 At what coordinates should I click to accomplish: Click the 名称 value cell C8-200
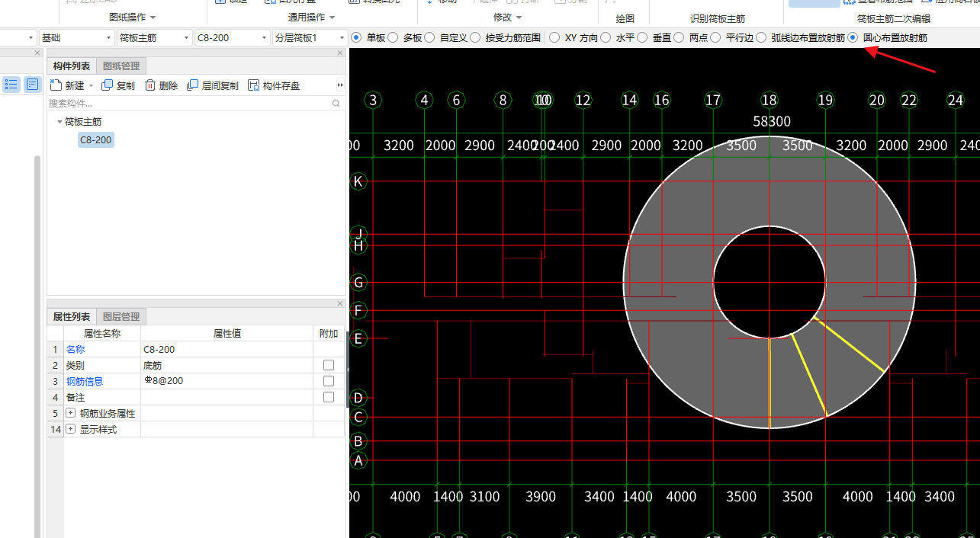pos(227,349)
